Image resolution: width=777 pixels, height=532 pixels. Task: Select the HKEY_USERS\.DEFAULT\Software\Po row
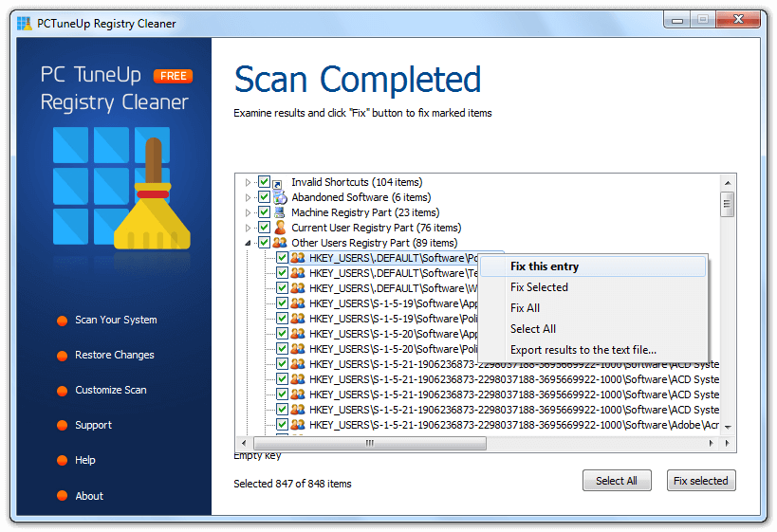coord(393,258)
